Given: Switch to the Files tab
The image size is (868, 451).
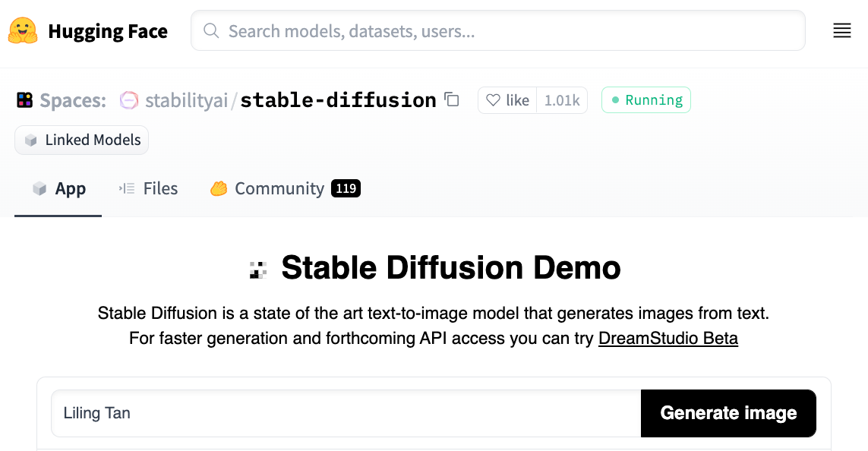Looking at the screenshot, I should pos(148,189).
